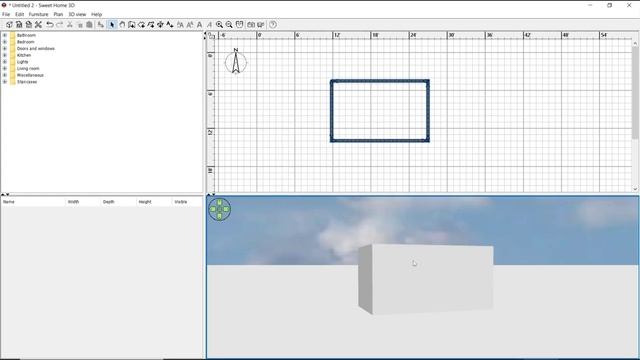
Task: Click the Create video camcorder icon
Action: tap(261, 24)
